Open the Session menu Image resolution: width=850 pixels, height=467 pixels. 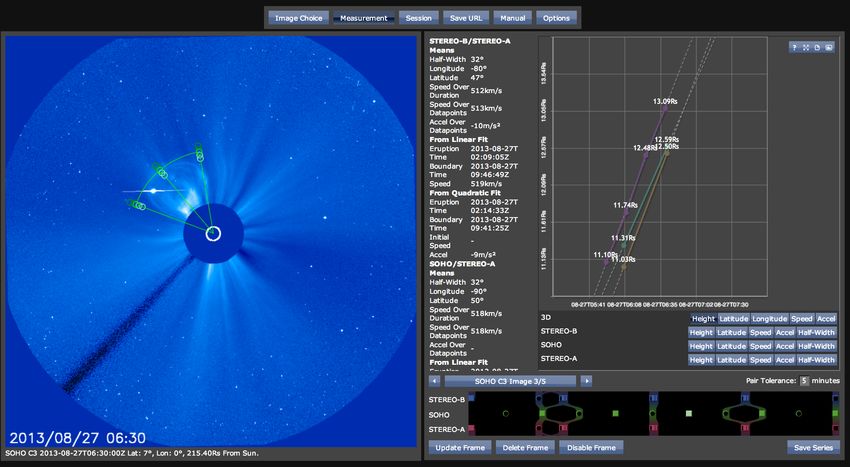click(418, 18)
